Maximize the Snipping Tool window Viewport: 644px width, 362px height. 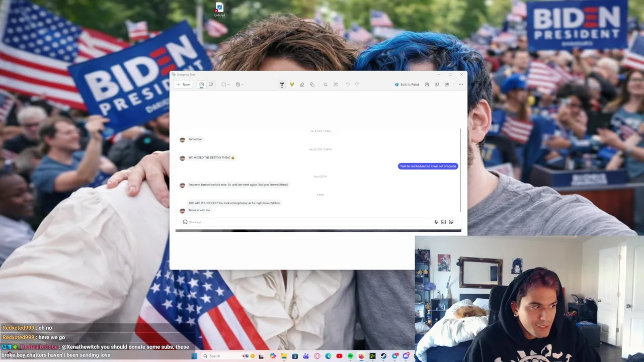[450, 74]
